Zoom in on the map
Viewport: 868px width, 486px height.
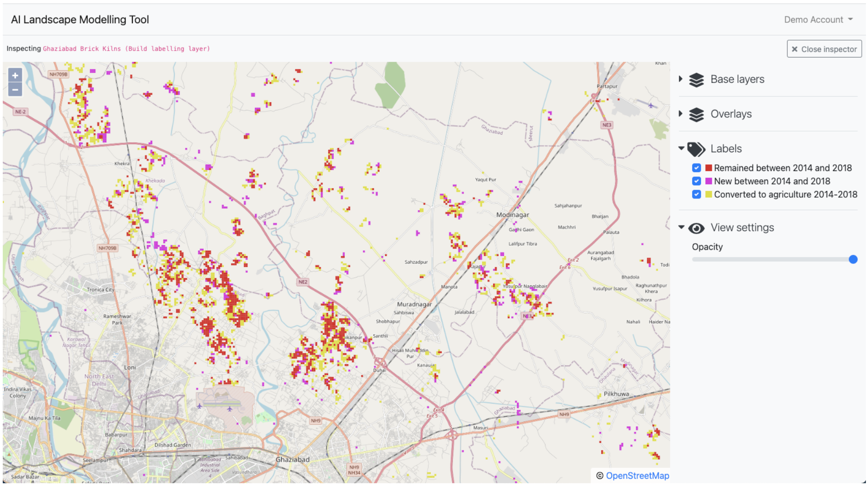point(15,75)
